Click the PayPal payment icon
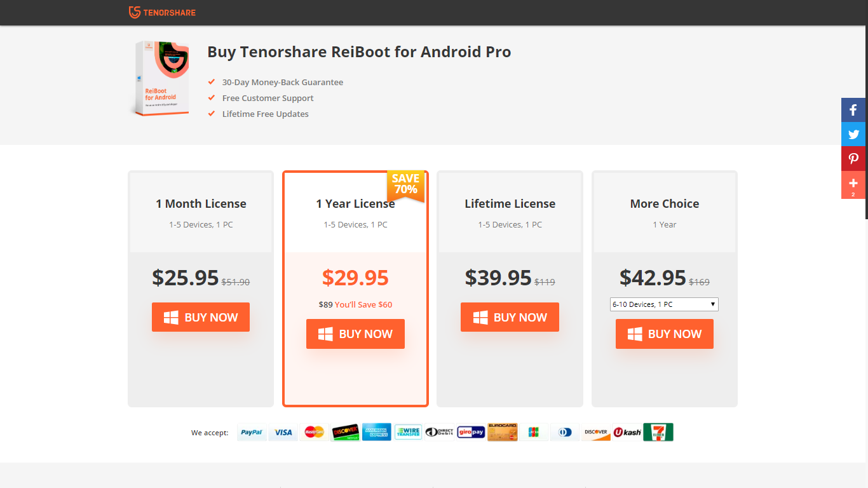The image size is (868, 488). coord(252,433)
